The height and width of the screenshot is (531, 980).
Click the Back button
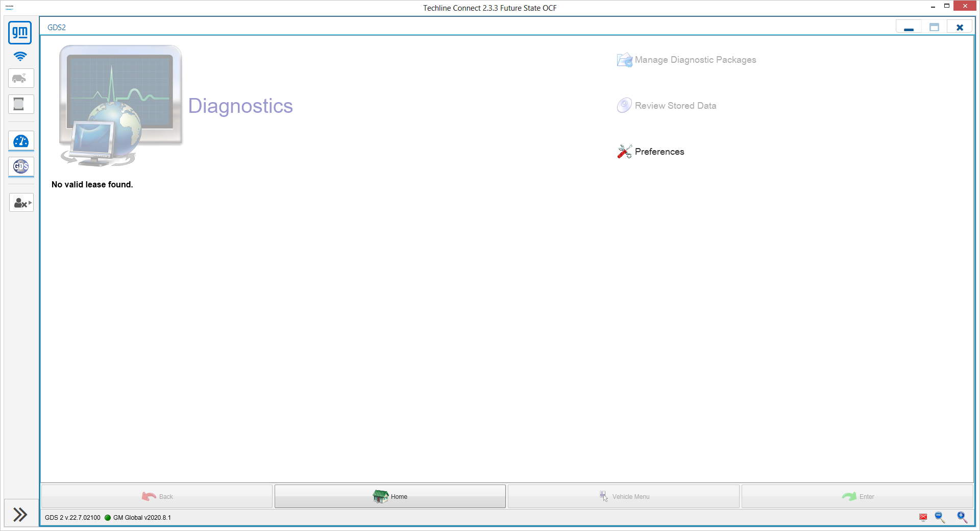click(157, 496)
